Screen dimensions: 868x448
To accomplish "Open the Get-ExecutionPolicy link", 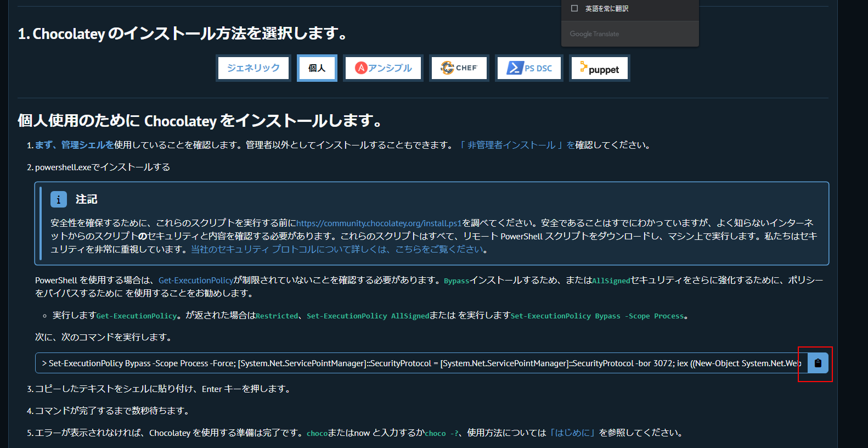I will [196, 280].
